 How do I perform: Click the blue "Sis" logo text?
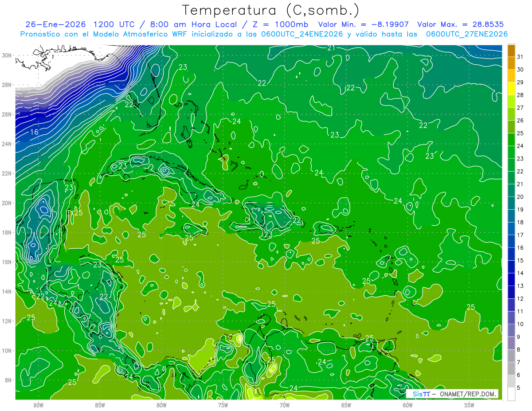click(x=418, y=394)
